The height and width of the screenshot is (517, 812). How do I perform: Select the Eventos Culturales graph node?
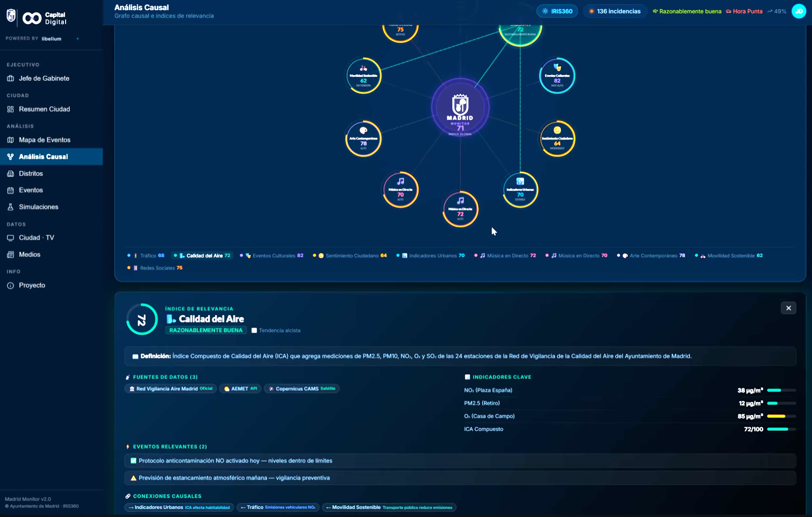pyautogui.click(x=557, y=76)
